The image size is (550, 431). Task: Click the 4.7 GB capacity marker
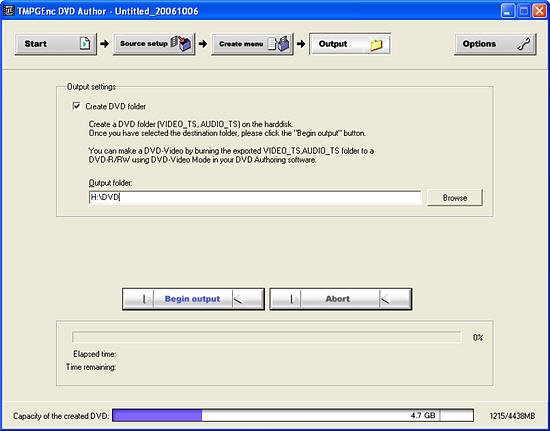click(423, 416)
